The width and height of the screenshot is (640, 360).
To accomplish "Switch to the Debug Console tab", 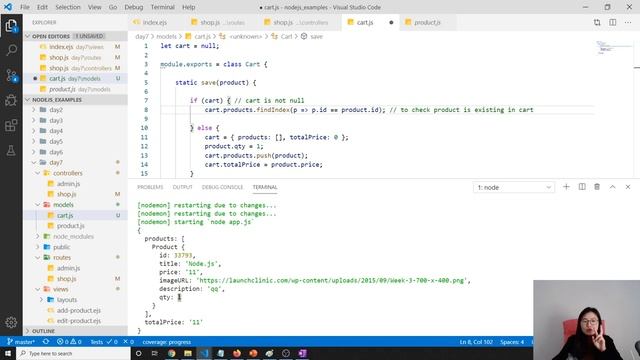I will [x=222, y=187].
